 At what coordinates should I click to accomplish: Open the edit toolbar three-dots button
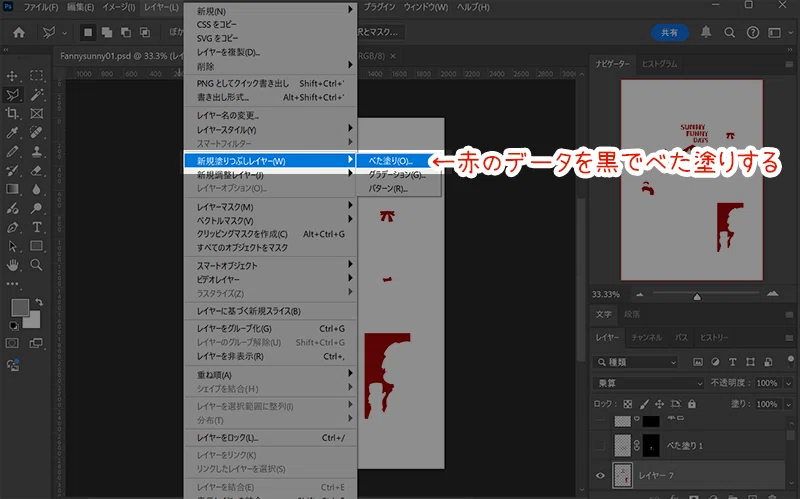click(12, 284)
